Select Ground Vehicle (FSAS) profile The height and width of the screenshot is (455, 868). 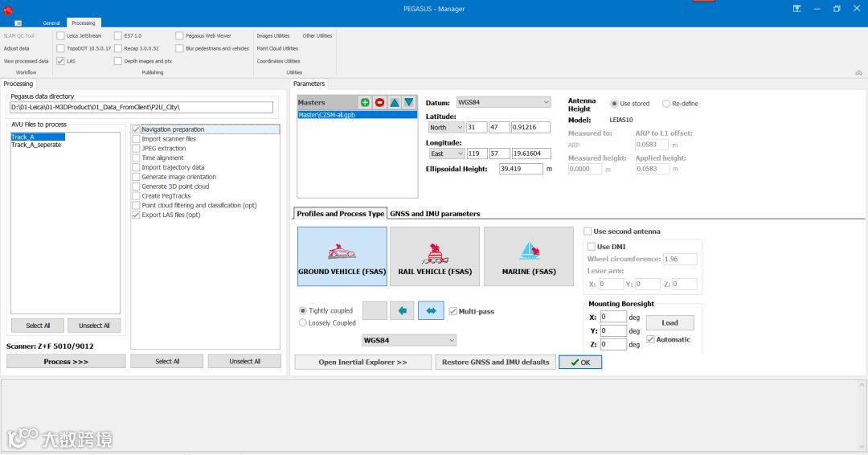click(342, 256)
